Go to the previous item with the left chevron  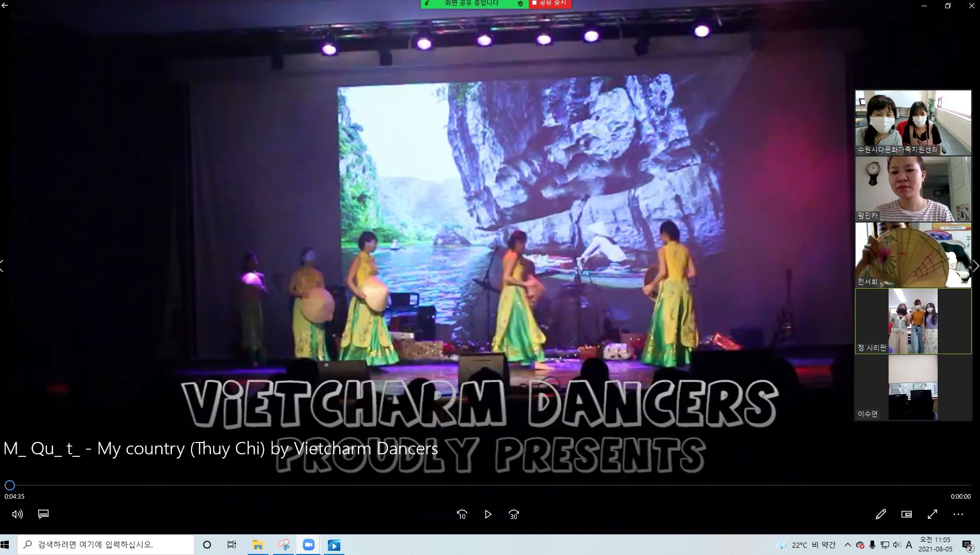pyautogui.click(x=2, y=266)
